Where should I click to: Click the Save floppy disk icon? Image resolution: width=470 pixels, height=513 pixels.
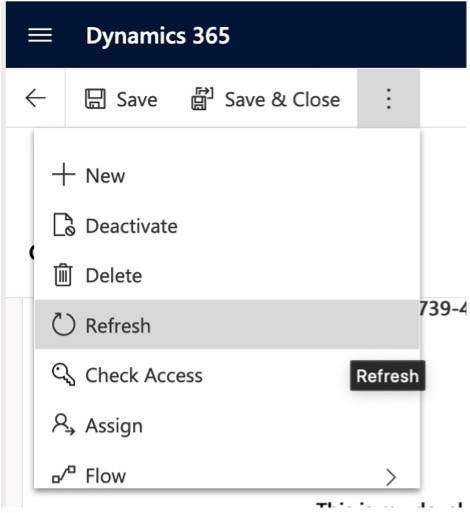[x=95, y=99]
